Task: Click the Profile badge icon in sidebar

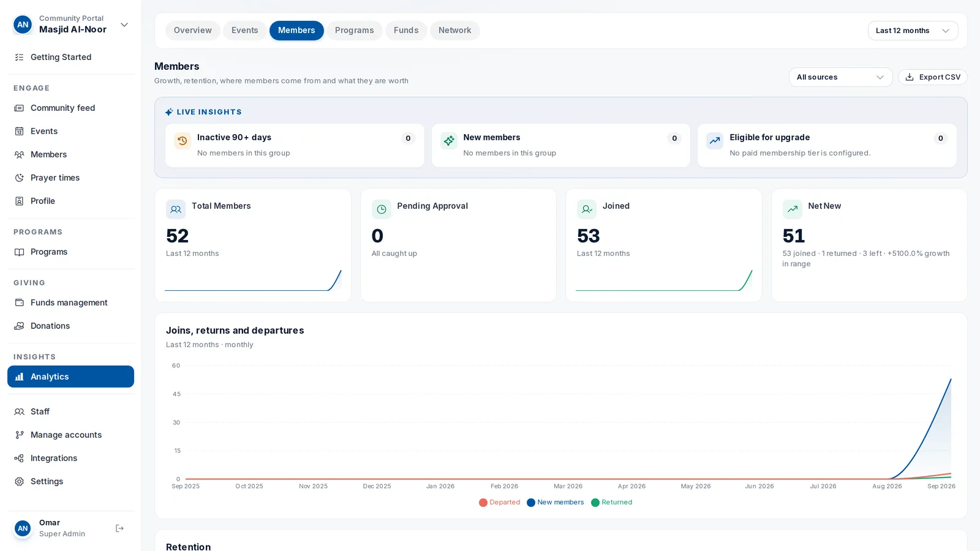Action: (19, 201)
